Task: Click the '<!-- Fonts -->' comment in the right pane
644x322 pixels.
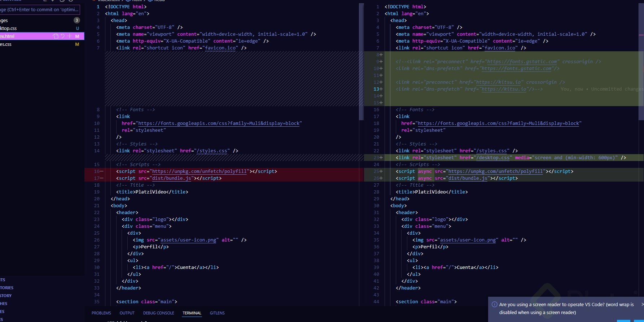Action: point(415,109)
